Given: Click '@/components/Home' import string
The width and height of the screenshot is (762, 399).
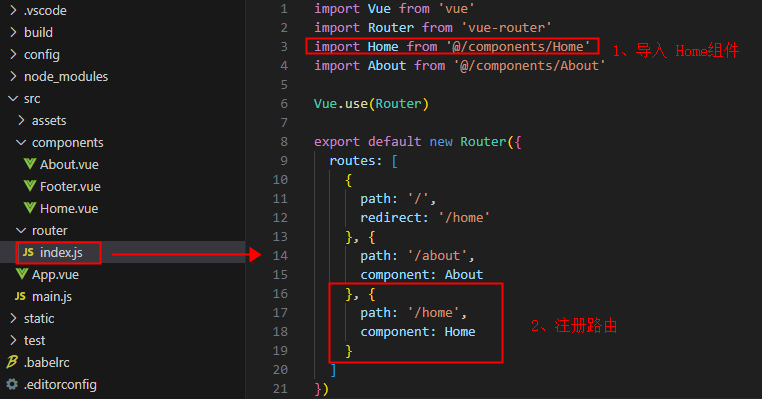Looking at the screenshot, I should tap(518, 47).
